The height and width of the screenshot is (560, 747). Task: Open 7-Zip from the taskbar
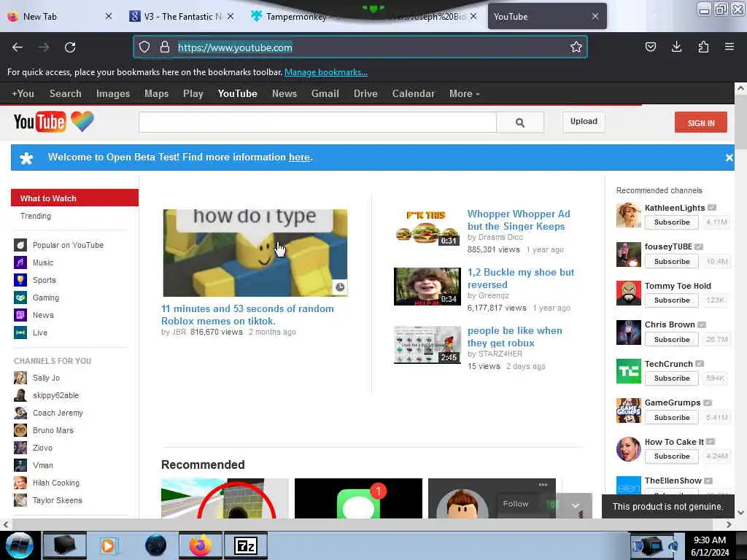(245, 545)
